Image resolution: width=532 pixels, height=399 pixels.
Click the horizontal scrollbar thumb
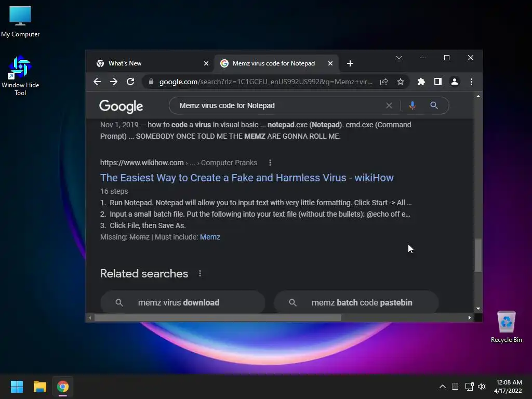(218, 318)
